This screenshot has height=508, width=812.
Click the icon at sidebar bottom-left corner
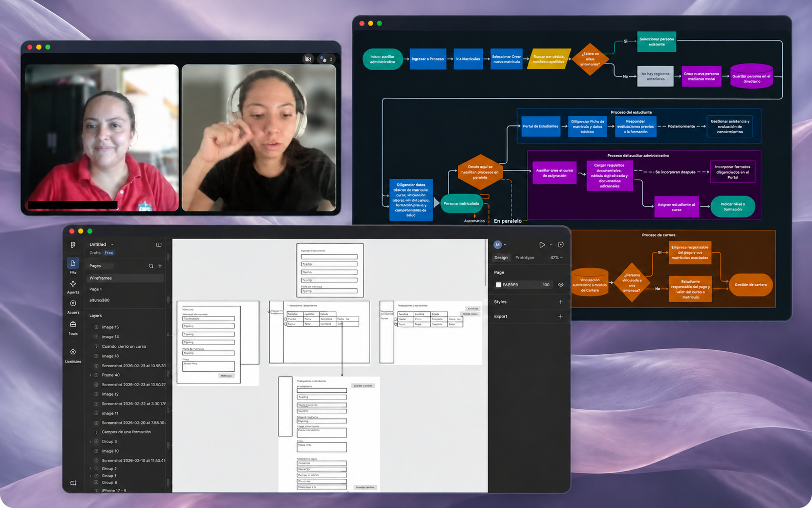(73, 483)
